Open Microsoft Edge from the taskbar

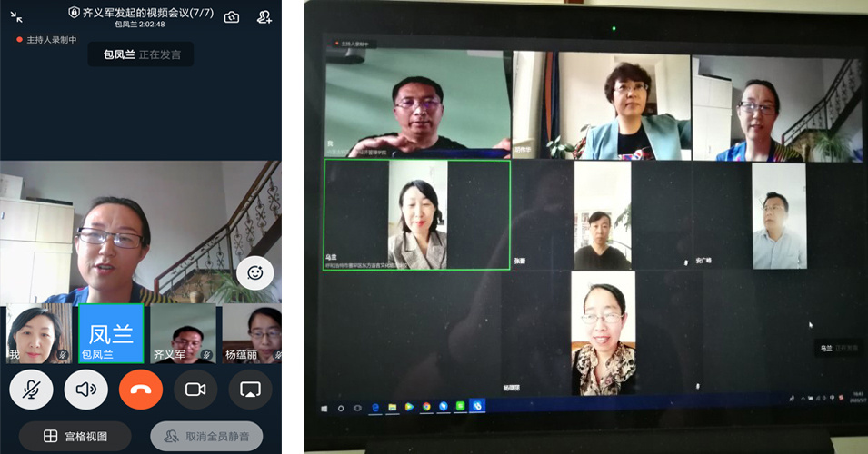pyautogui.click(x=374, y=407)
